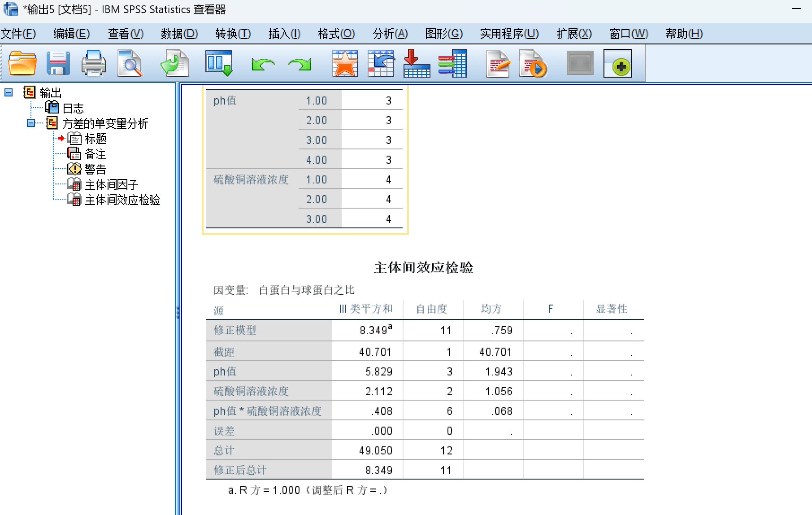Open the 图形(G) menu
The image size is (812, 515).
click(443, 34)
